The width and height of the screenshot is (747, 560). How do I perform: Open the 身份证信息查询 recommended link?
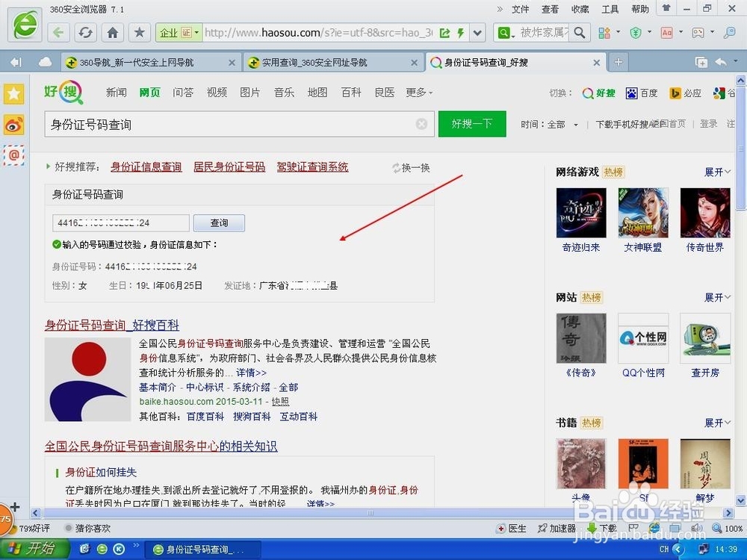tap(146, 167)
